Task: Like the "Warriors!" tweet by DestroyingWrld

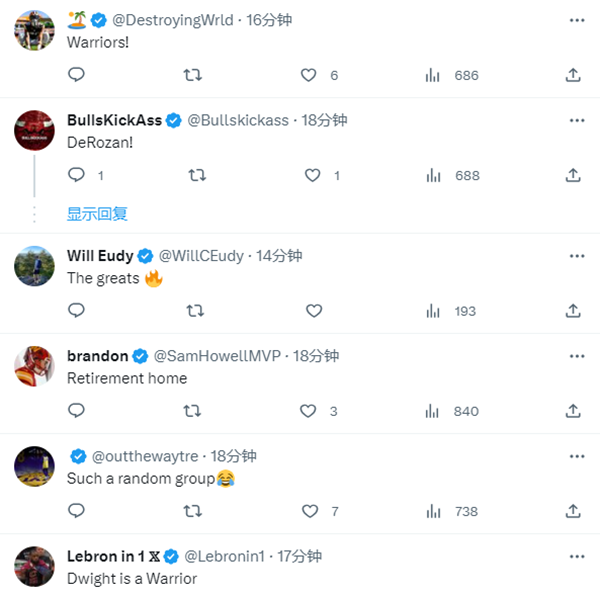Action: pyautogui.click(x=309, y=75)
